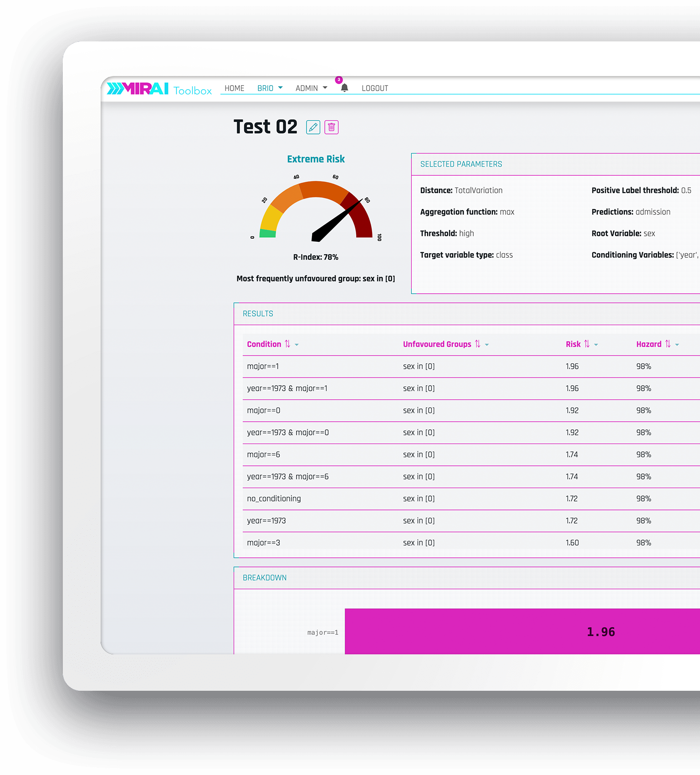Image resolution: width=700 pixels, height=775 pixels.
Task: Select the 'year==1973 & major==6' row
Action: [471, 477]
